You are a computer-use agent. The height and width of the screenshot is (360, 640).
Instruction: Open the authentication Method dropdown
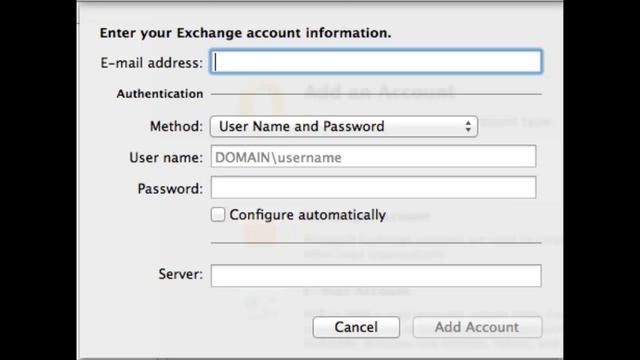pyautogui.click(x=344, y=126)
